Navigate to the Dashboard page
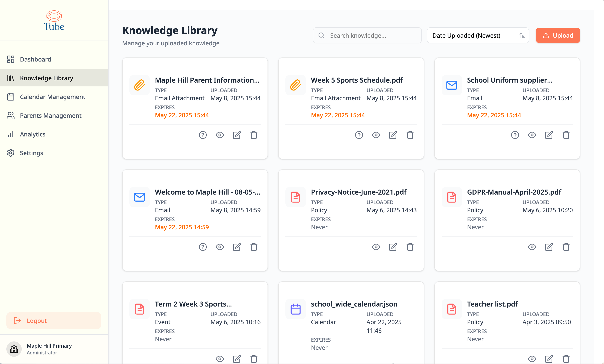 pos(35,59)
